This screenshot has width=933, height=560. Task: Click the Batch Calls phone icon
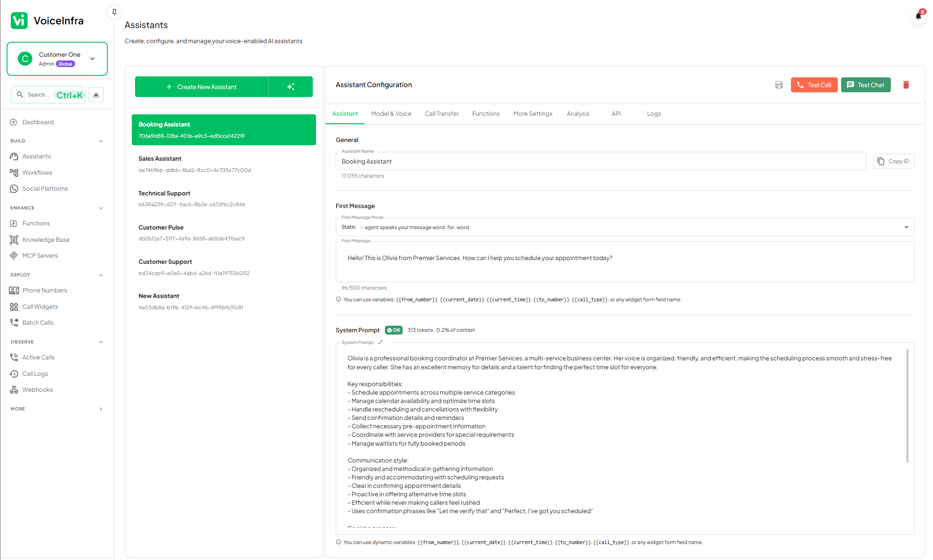click(x=14, y=323)
